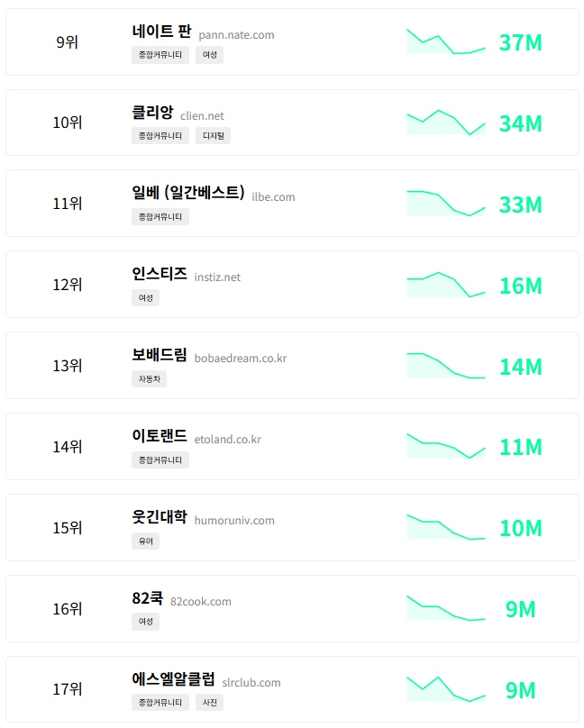
Task: Open the clien.net domain link
Action: click(x=202, y=116)
